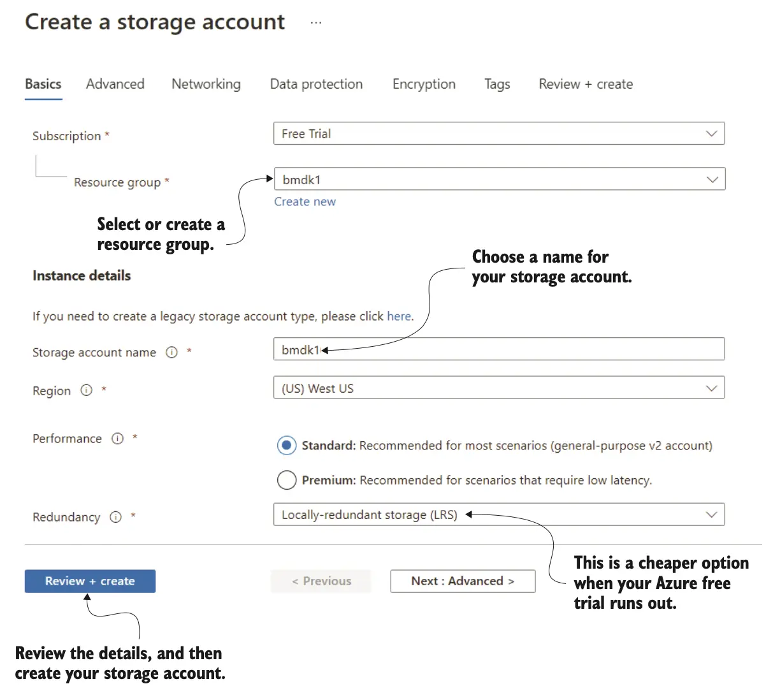766x700 pixels.
Task: Go to the Data protection tab
Action: (316, 84)
